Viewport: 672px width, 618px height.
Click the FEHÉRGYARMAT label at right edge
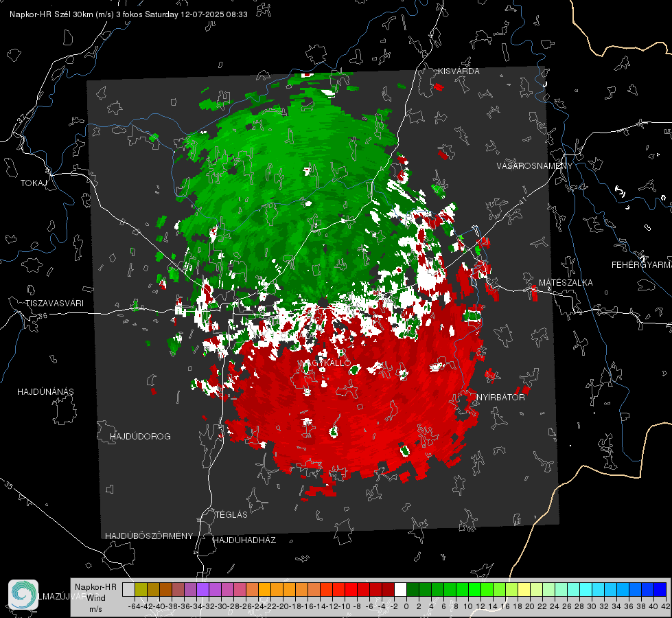click(x=641, y=264)
